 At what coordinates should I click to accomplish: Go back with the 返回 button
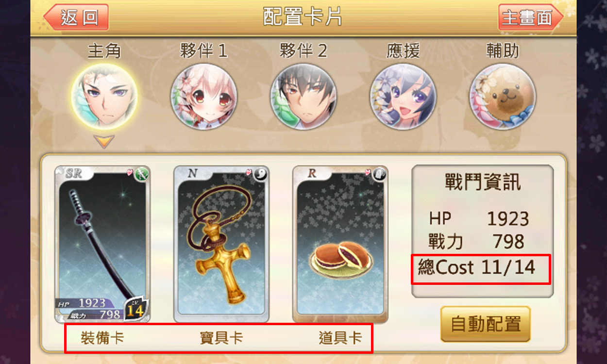76,17
